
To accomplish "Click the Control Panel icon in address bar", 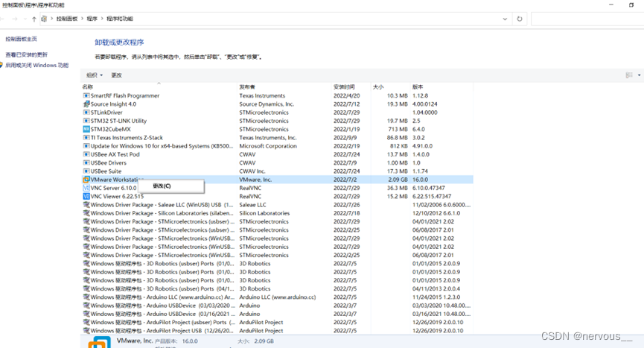I will [45, 19].
